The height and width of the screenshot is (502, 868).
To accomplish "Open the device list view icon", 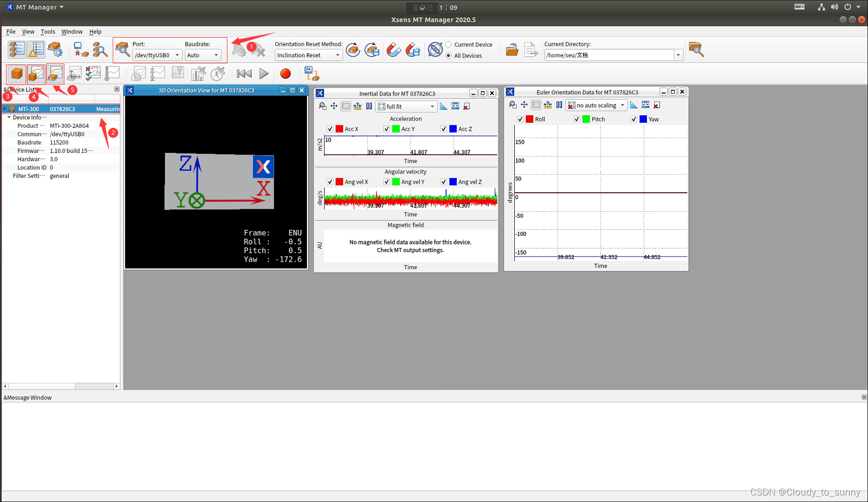I will [x=17, y=49].
